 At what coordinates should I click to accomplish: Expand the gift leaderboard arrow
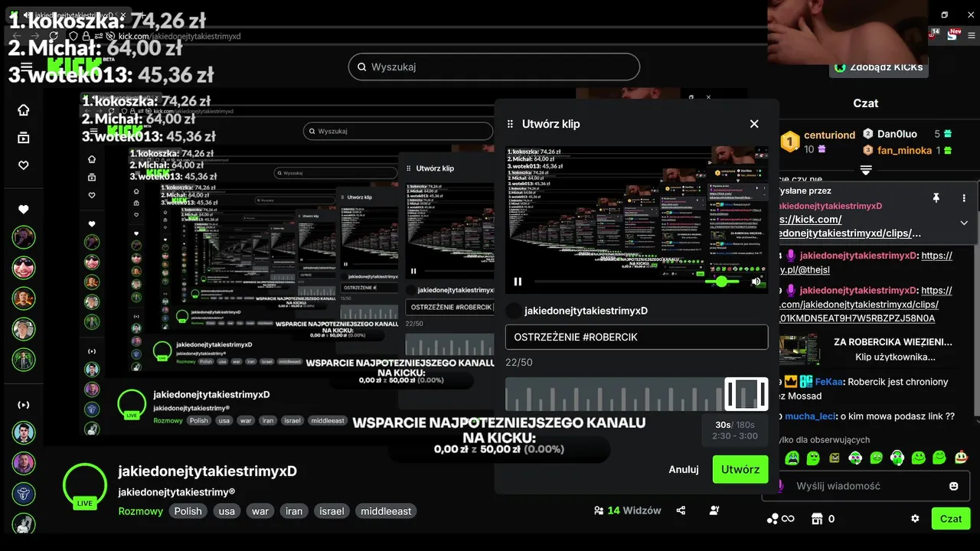(866, 169)
